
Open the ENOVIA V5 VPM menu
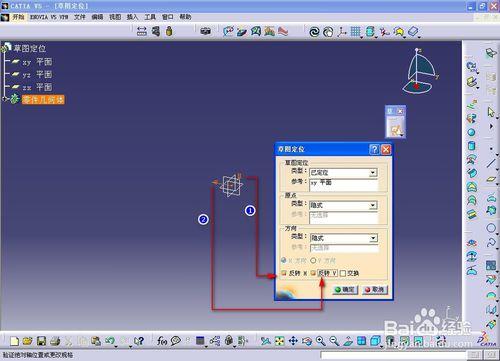coord(49,17)
